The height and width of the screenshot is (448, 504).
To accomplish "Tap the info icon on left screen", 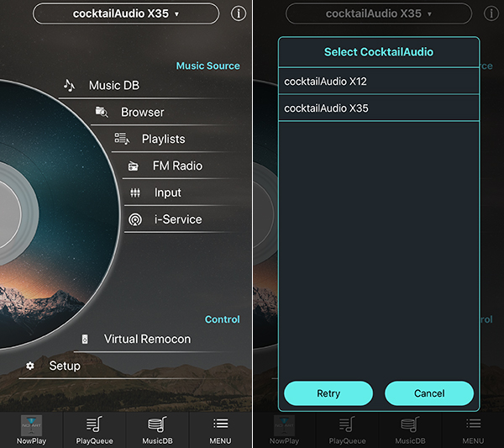I will point(239,13).
